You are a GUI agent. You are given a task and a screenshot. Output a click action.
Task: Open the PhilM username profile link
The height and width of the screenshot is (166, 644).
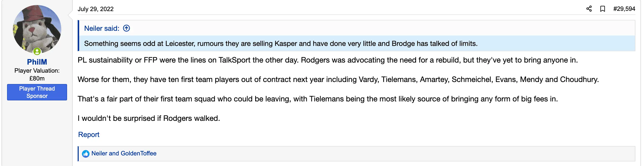37,62
